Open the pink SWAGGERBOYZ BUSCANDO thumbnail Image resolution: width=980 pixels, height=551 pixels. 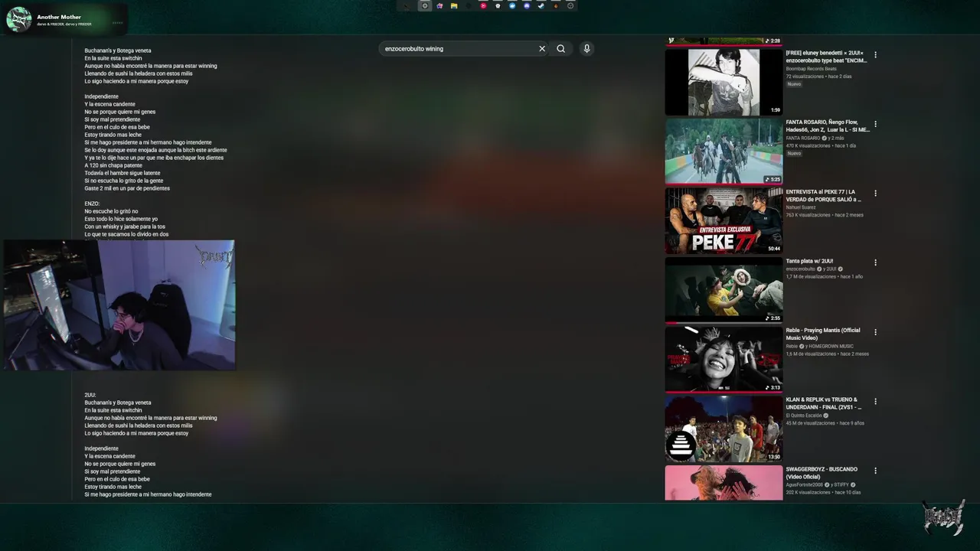tap(724, 483)
